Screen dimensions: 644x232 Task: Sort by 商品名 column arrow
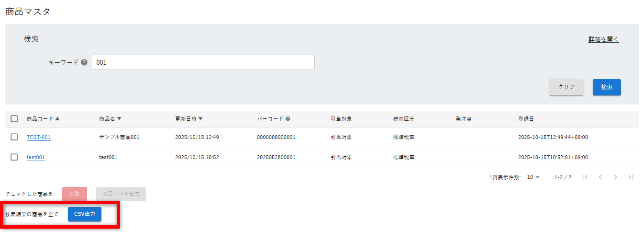(119, 119)
